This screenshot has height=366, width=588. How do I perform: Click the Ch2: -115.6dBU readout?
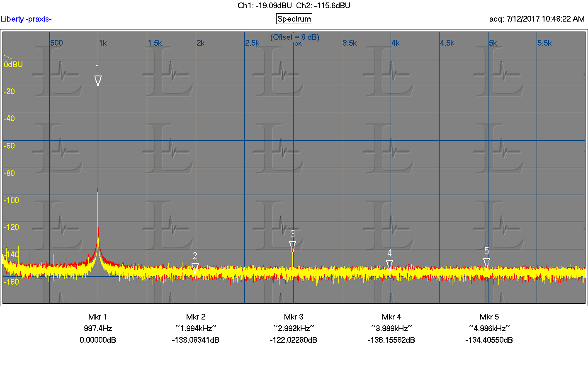click(323, 5)
